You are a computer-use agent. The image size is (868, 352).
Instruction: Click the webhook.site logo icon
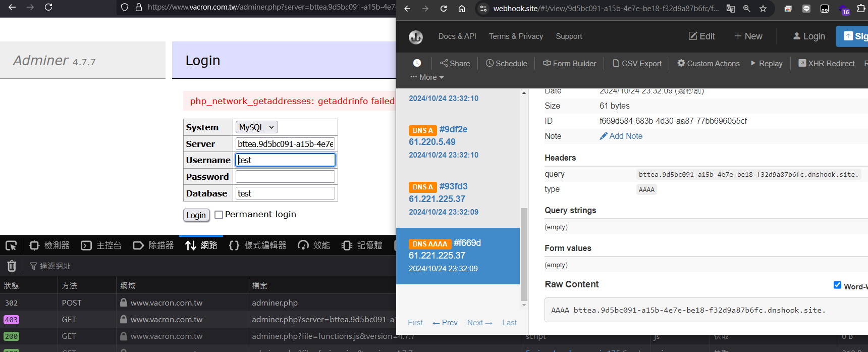click(x=415, y=36)
